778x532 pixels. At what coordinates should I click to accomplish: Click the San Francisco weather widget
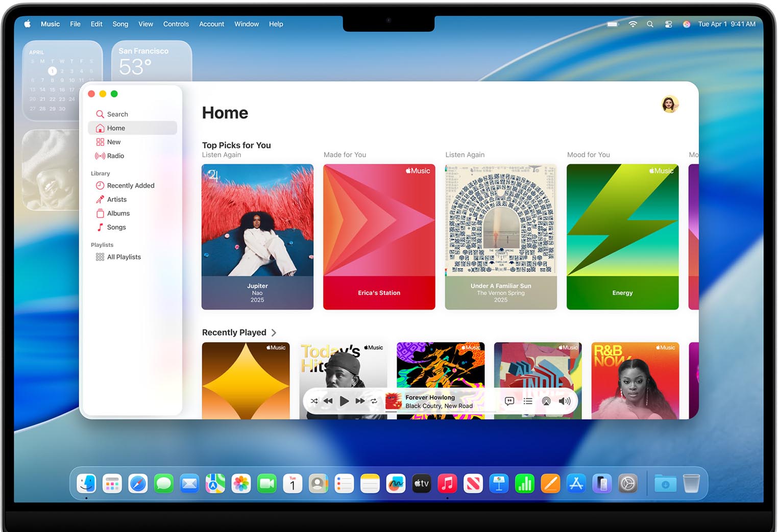coord(152,61)
